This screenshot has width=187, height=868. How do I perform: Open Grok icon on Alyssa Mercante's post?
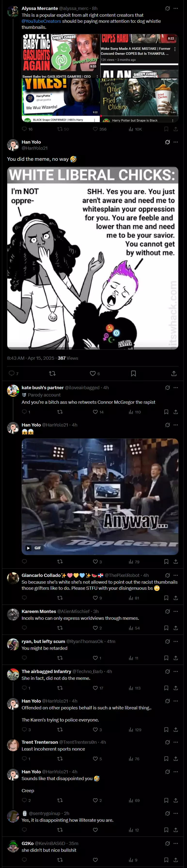167,8
